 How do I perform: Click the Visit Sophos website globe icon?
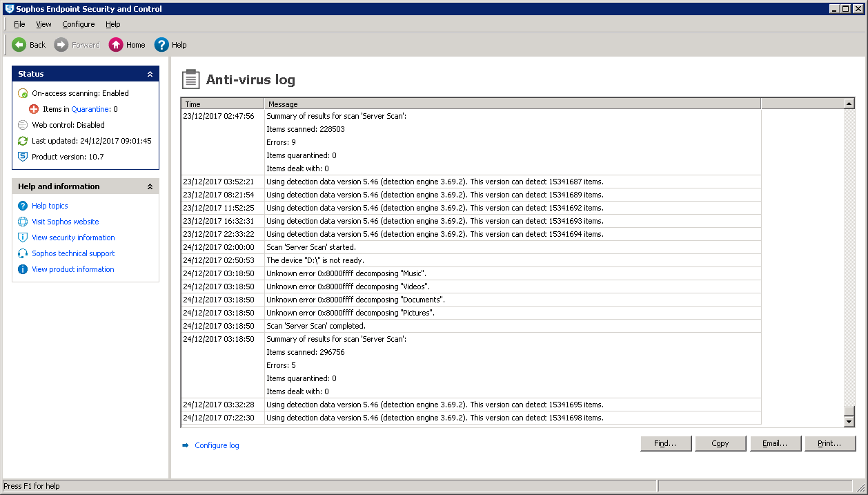point(23,222)
